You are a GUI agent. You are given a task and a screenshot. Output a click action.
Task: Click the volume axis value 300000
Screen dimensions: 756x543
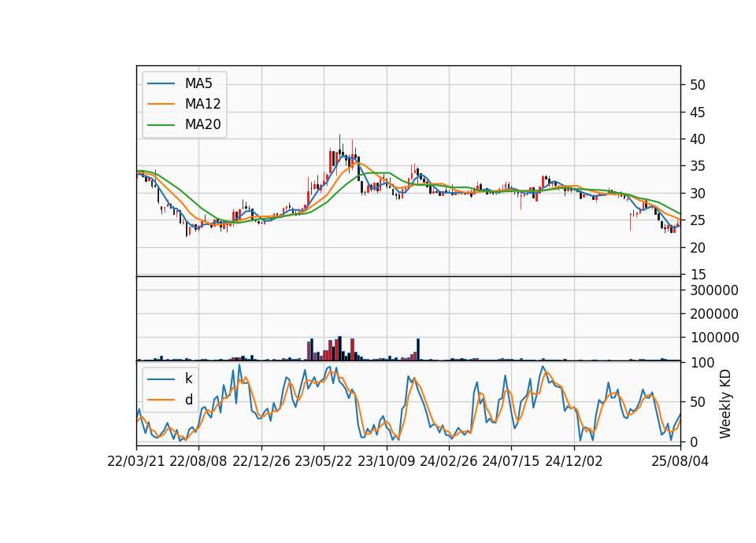(x=714, y=290)
